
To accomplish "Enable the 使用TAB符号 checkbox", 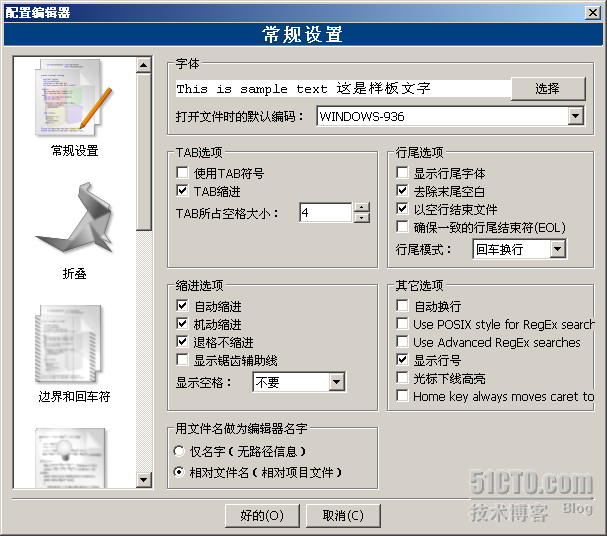I will pyautogui.click(x=182, y=173).
